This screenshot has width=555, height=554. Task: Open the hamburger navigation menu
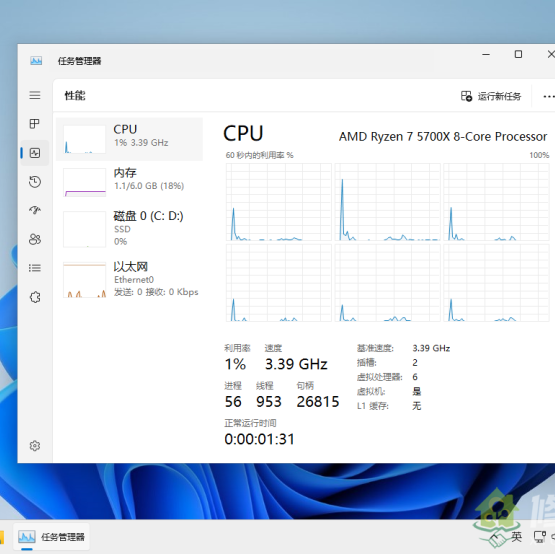35,95
